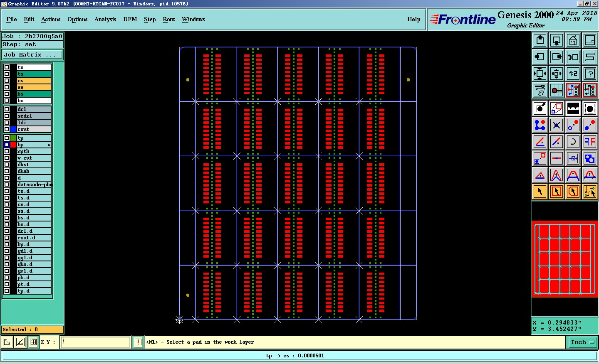Click the pan up icon
599x364 pixels.
(x=540, y=40)
